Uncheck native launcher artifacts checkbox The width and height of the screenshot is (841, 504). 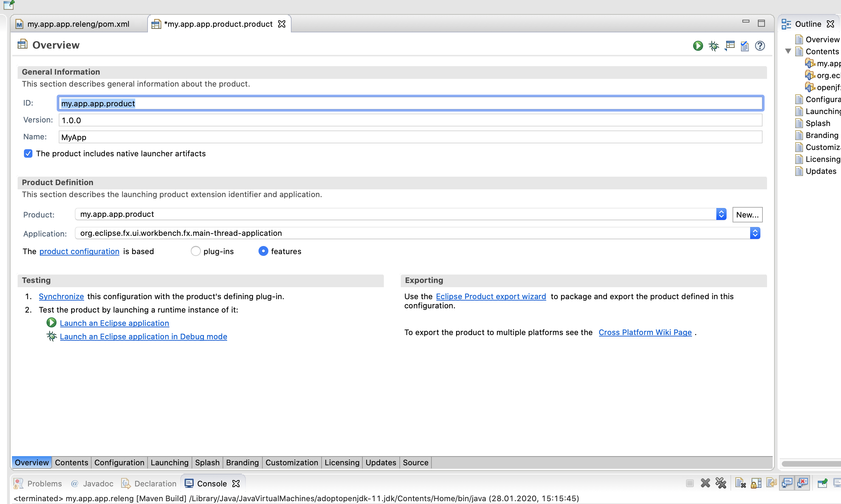pyautogui.click(x=28, y=153)
